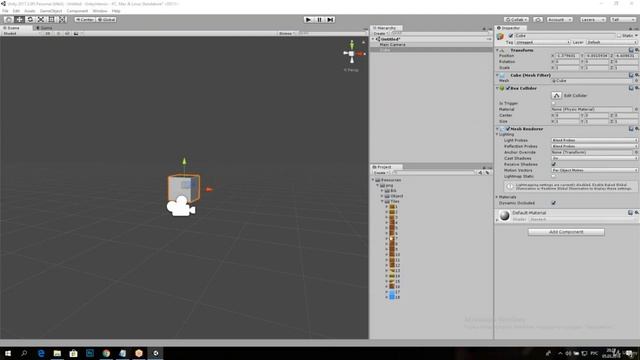The image size is (640, 360).
Task: Collapse the Tiles folder
Action: coord(382,201)
